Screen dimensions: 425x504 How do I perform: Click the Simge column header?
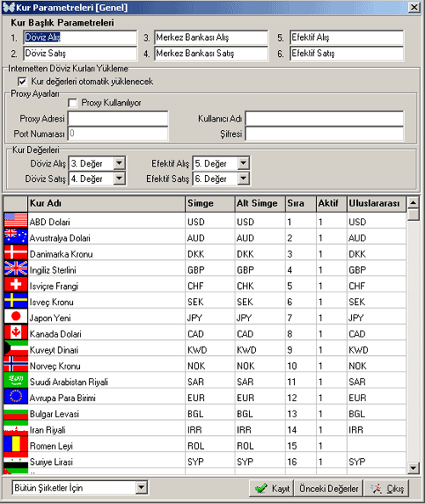[x=210, y=204]
